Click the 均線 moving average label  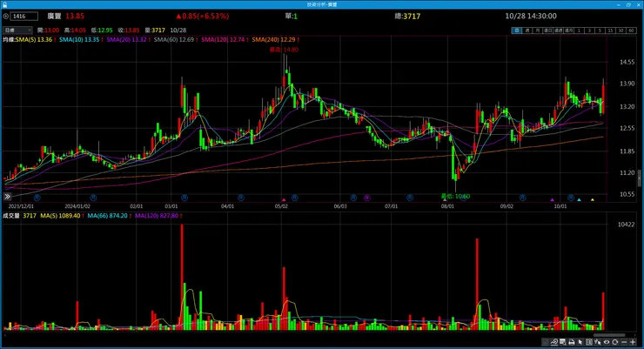coord(9,39)
